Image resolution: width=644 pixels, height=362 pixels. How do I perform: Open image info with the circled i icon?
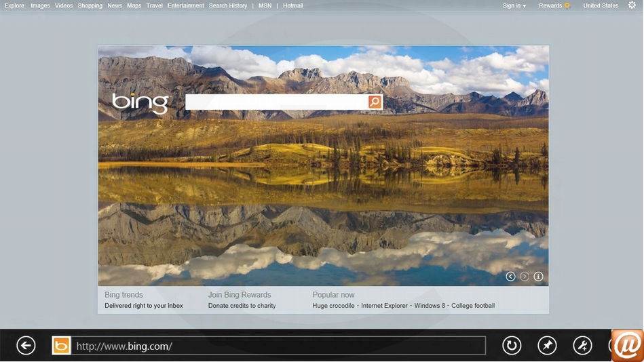(538, 277)
